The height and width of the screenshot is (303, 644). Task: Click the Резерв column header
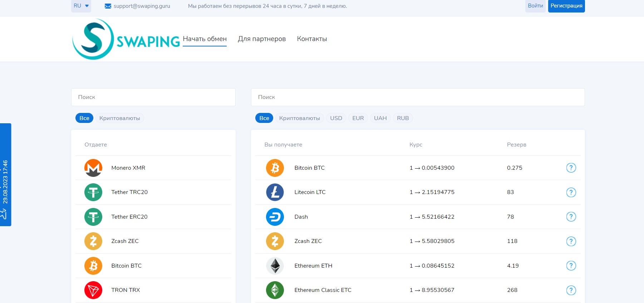pos(517,145)
